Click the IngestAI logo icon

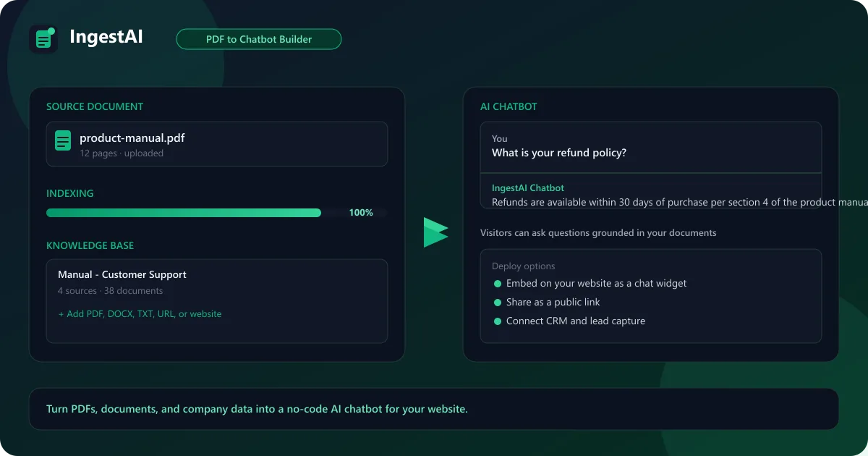43,39
